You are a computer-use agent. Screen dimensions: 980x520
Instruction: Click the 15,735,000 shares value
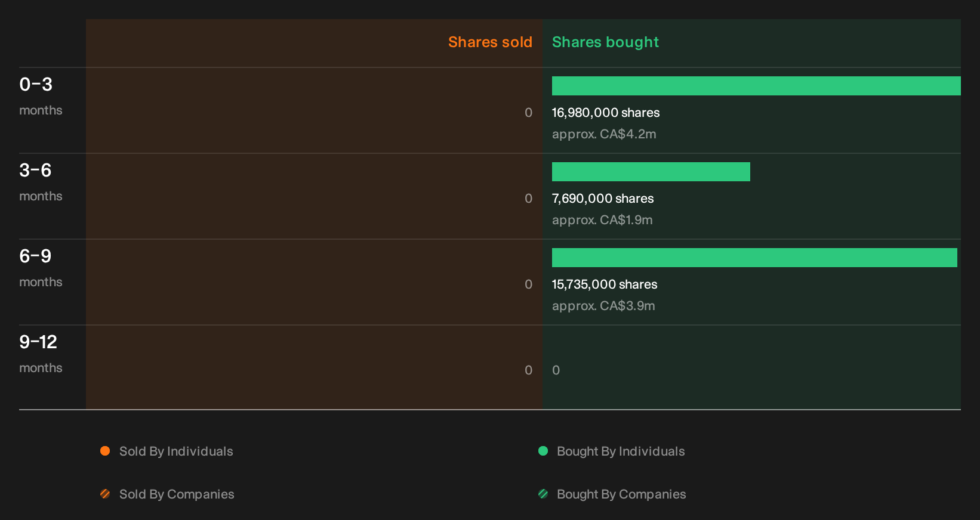pyautogui.click(x=605, y=284)
